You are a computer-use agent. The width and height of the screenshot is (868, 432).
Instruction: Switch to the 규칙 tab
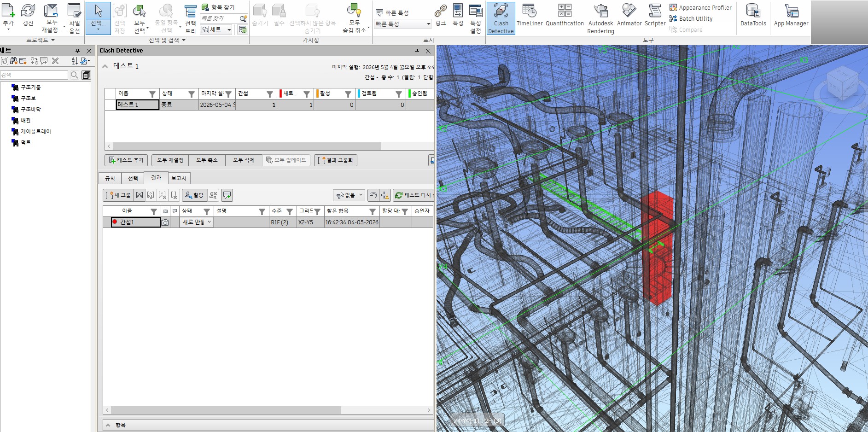coord(110,178)
